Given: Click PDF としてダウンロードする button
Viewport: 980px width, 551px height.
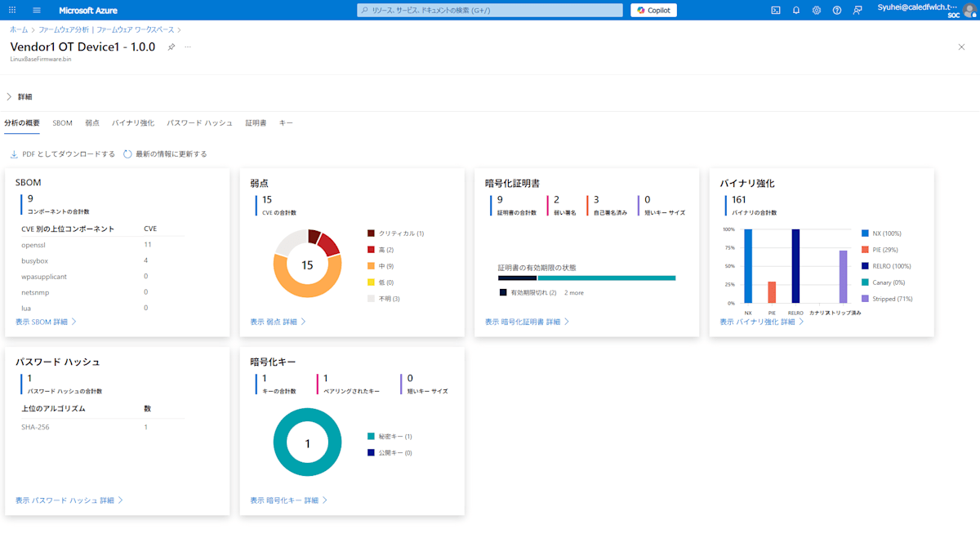Looking at the screenshot, I should point(62,153).
